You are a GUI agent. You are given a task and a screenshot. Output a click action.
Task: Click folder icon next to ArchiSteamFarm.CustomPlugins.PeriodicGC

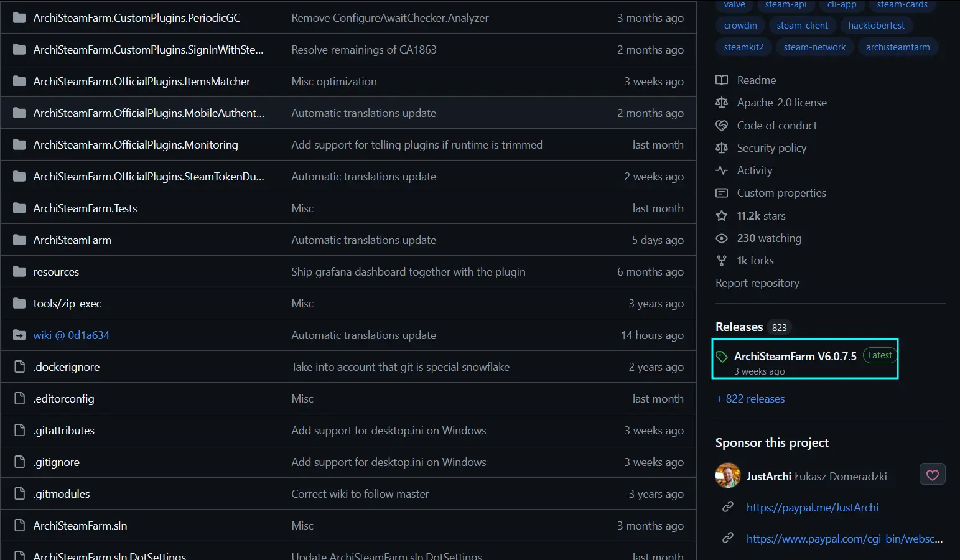pyautogui.click(x=19, y=18)
